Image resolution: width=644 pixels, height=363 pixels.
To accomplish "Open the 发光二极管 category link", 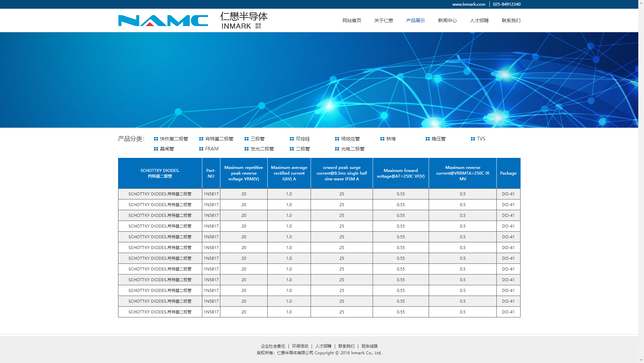I will coord(262,149).
